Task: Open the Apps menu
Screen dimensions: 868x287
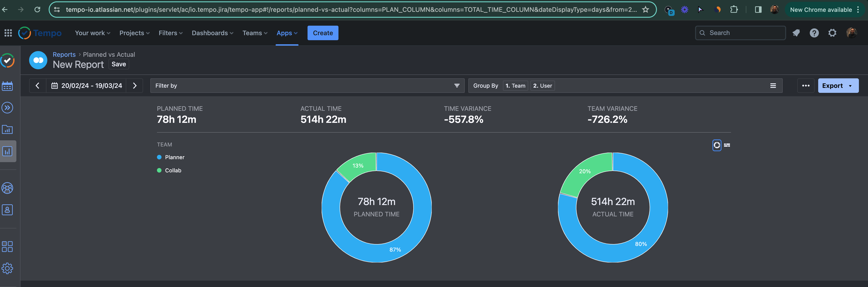Action: pyautogui.click(x=287, y=33)
